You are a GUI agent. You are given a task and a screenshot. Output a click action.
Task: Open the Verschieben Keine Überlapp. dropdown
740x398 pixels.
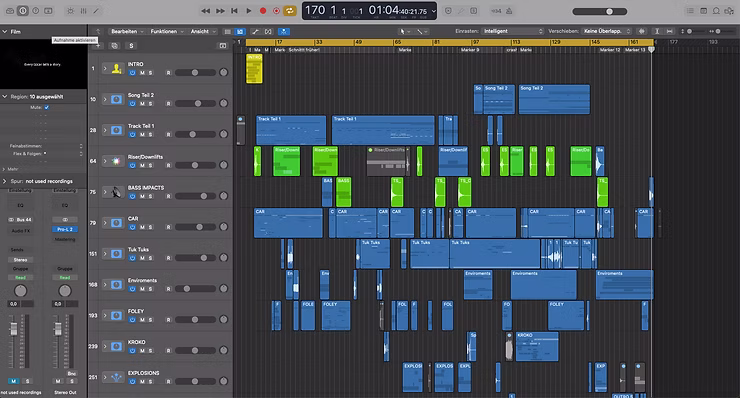tap(607, 31)
